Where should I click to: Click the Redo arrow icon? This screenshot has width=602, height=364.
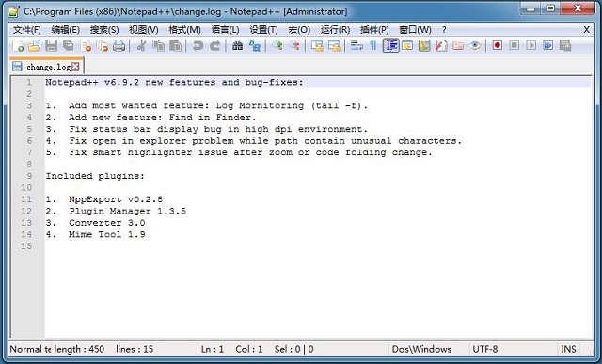[214, 46]
